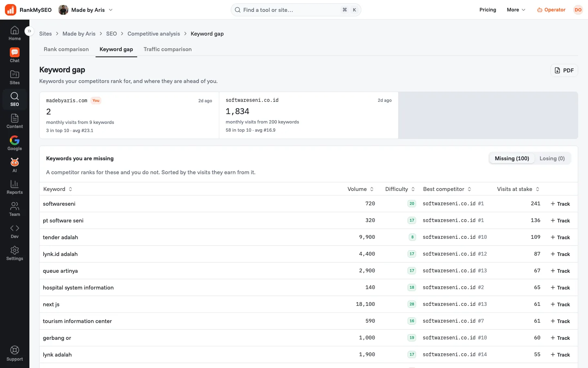Track the lynk.id adalah keyword

[x=560, y=254]
